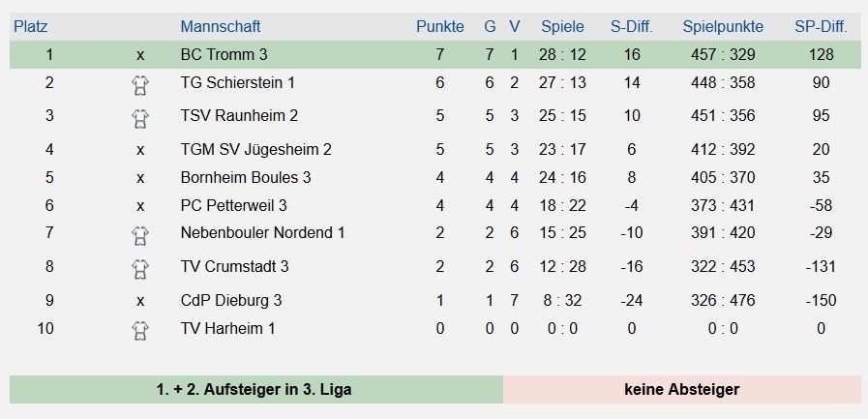This screenshot has height=419, width=868.
Task: Sort table by the Punkte column header
Action: (x=440, y=26)
